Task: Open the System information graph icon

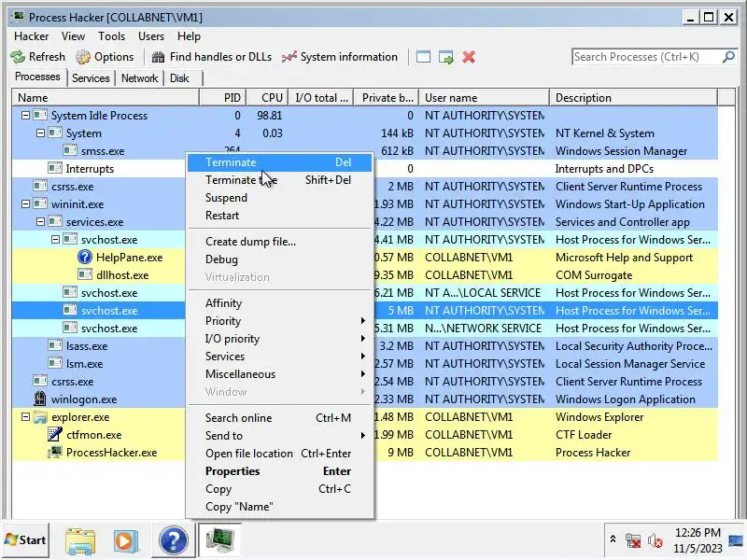Action: (x=289, y=57)
